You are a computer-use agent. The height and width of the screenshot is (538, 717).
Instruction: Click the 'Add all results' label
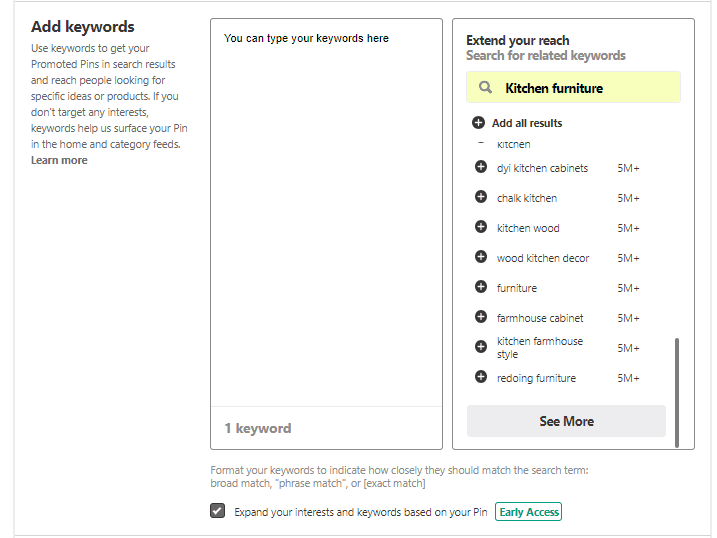coord(527,123)
